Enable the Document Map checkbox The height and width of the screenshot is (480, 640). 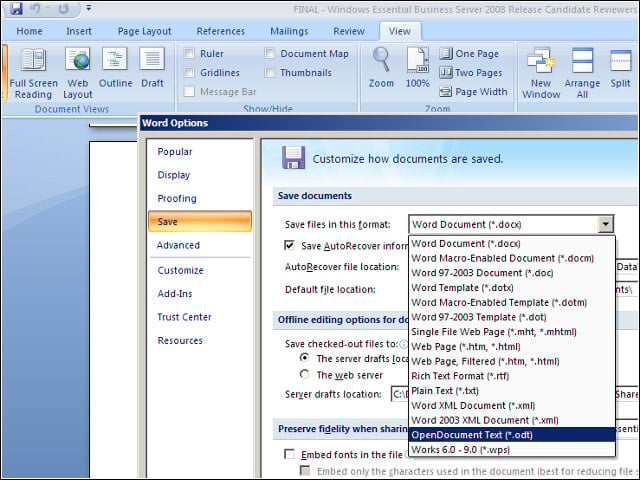pyautogui.click(x=269, y=53)
